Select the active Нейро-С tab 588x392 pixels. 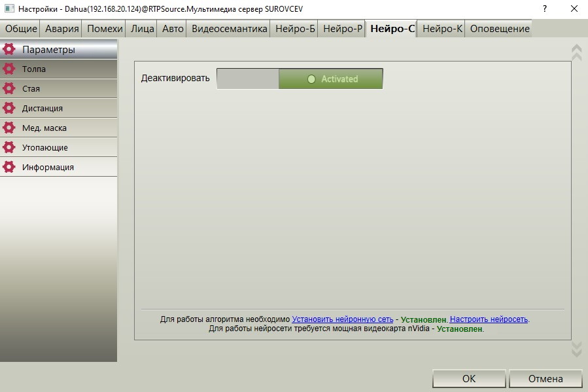coord(392,29)
